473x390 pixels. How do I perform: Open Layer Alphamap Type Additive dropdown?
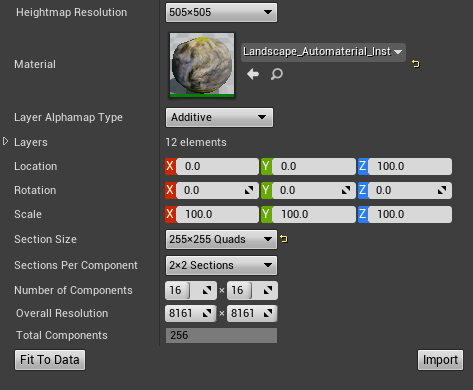pos(219,117)
